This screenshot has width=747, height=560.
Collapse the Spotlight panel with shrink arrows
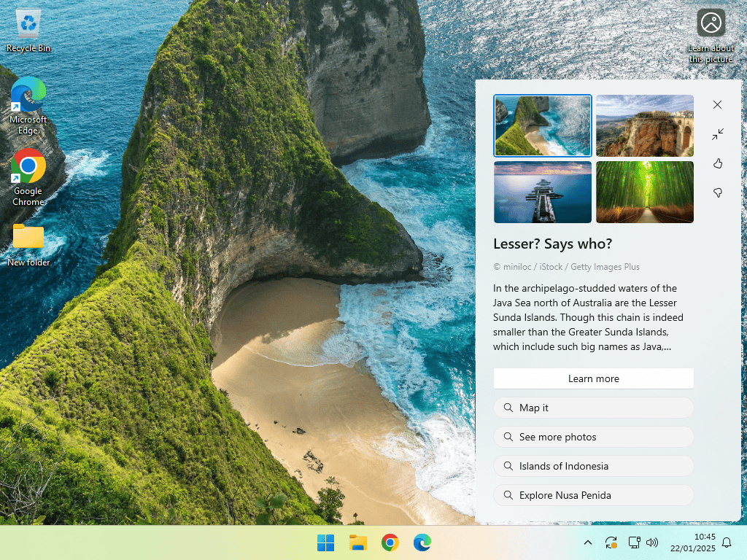tap(717, 134)
